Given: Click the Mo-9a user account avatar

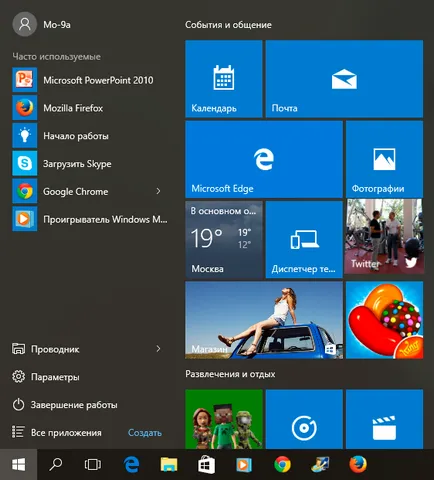Looking at the screenshot, I should (24, 24).
